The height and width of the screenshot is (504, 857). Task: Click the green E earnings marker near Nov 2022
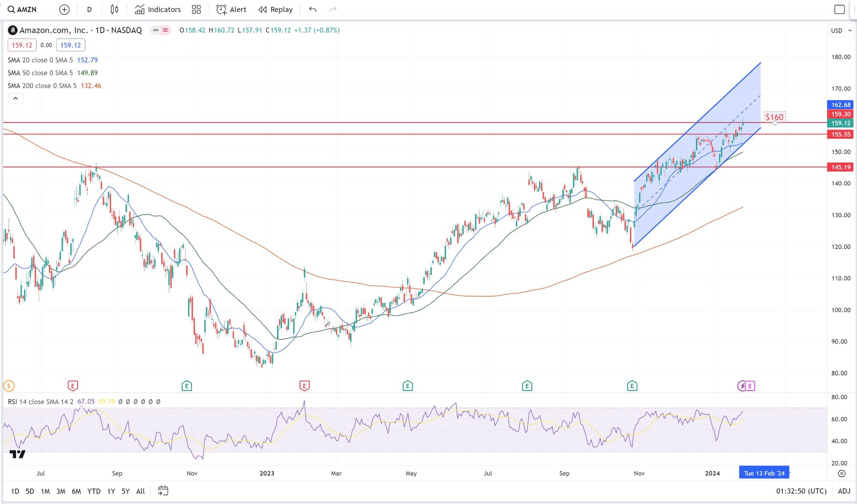186,386
